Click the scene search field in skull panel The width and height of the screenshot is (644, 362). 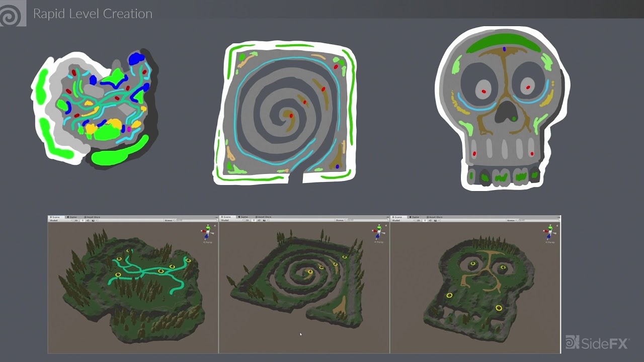coord(538,220)
